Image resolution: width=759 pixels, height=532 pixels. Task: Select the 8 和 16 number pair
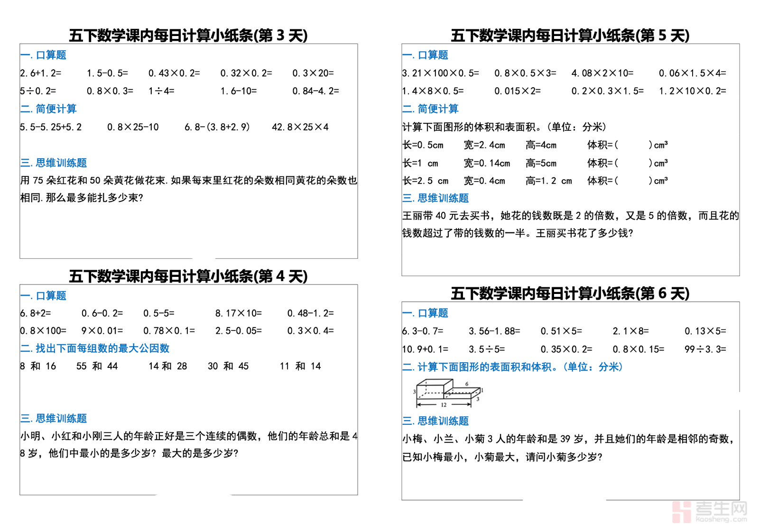click(38, 366)
